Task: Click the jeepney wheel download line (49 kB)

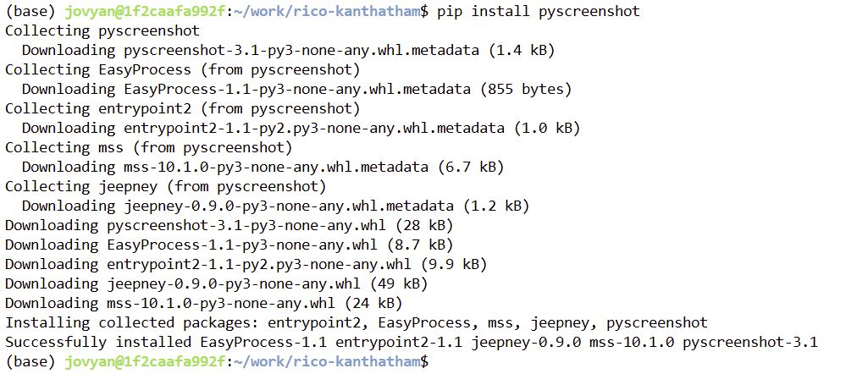Action: (216, 283)
